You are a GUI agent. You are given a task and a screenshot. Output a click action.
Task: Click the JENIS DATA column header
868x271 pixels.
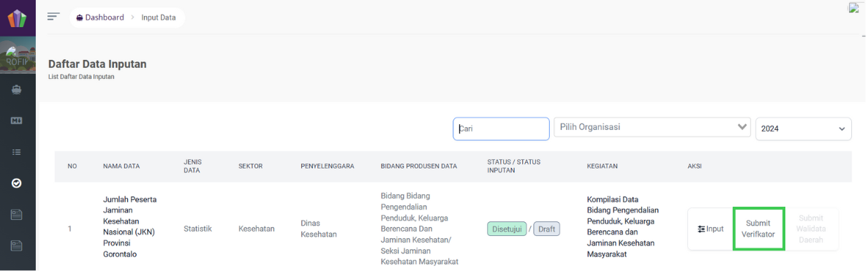tap(192, 166)
